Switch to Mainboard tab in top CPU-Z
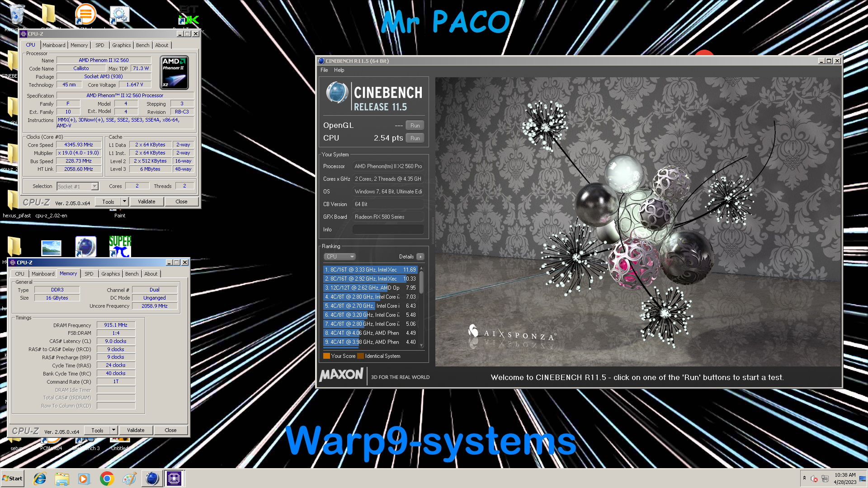This screenshot has height=488, width=868. (54, 45)
